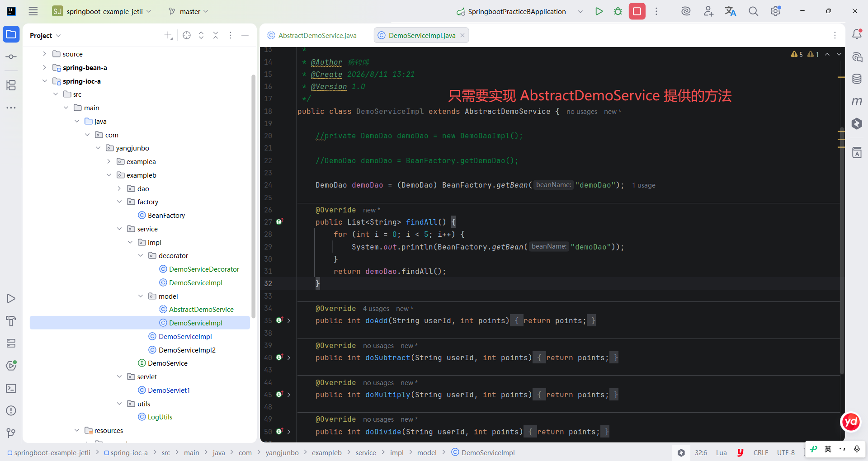Screen dimensions: 868x461
Task: Click exampleb in the breadcrumb bar
Action: [x=326, y=452]
